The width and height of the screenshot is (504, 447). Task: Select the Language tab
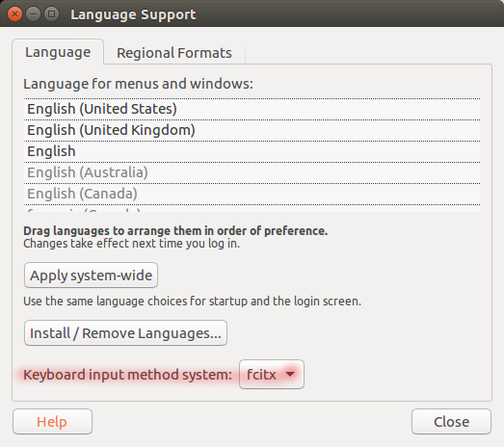click(x=58, y=52)
